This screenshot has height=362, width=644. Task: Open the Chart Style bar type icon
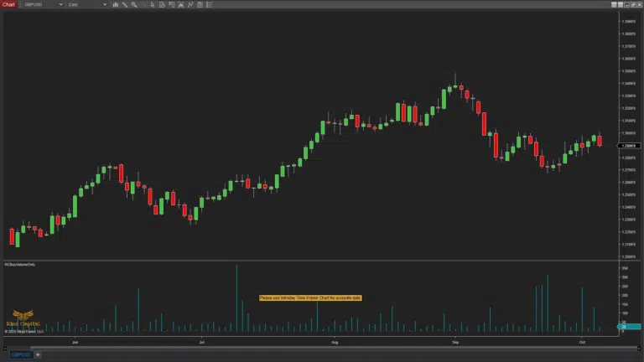(x=115, y=4)
